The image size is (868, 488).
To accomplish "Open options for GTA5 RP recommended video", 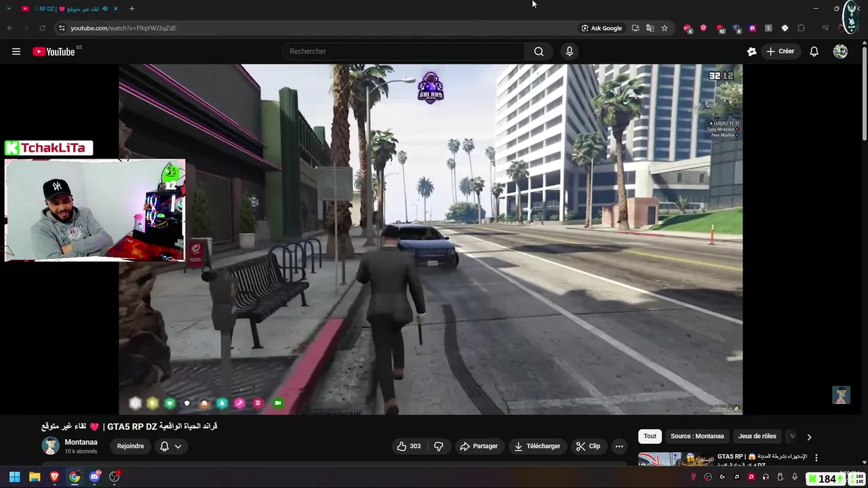I will [x=816, y=457].
